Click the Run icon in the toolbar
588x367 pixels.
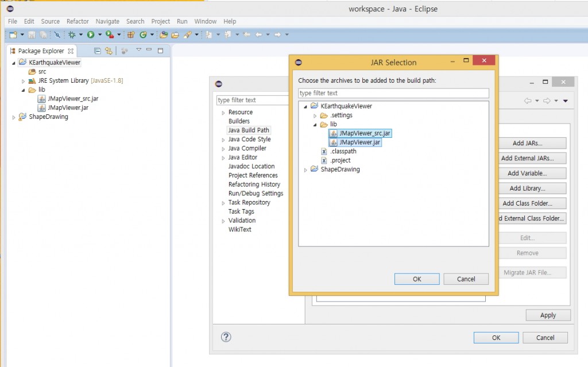tap(90, 34)
